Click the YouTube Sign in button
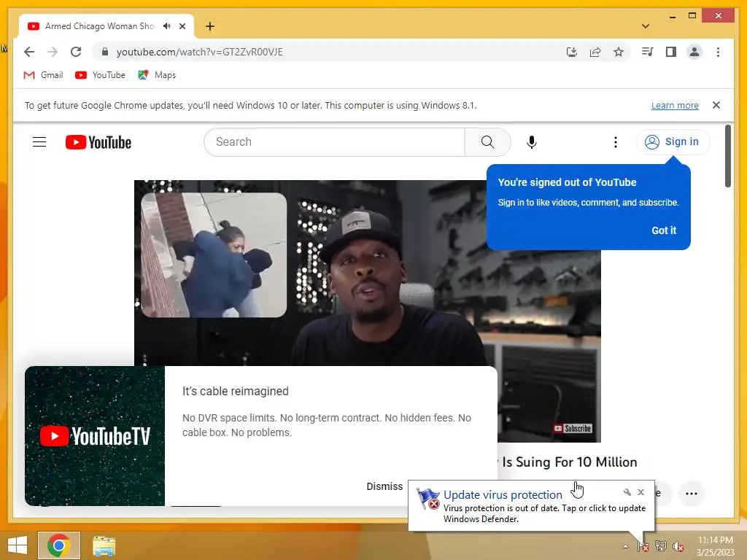The height and width of the screenshot is (560, 747). 673,142
